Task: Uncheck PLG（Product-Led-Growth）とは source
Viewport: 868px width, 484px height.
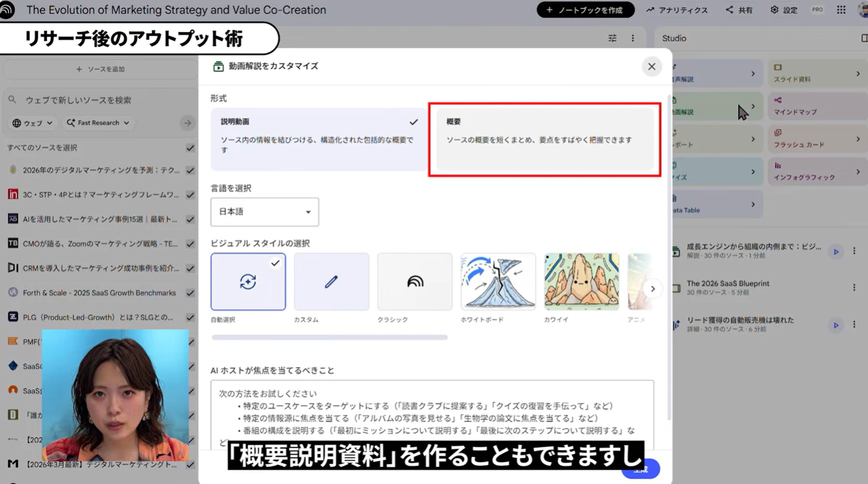Action: 190,317
